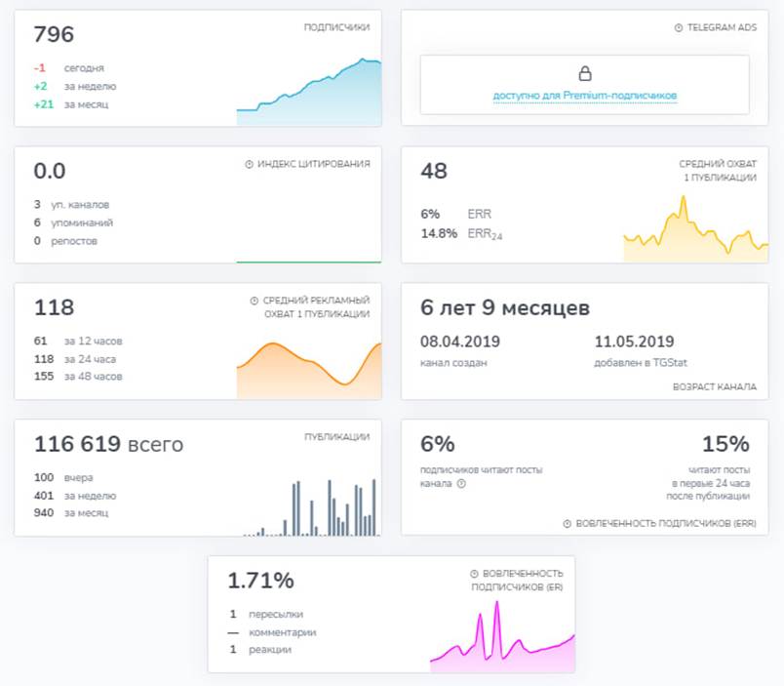Click the '116 619 всего' publications total

pyautogui.click(x=108, y=445)
